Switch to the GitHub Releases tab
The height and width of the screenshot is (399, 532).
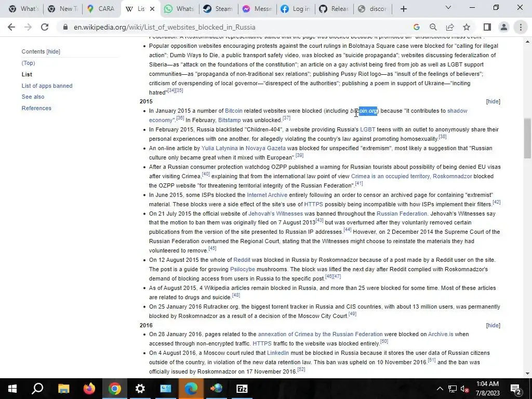coord(334,9)
